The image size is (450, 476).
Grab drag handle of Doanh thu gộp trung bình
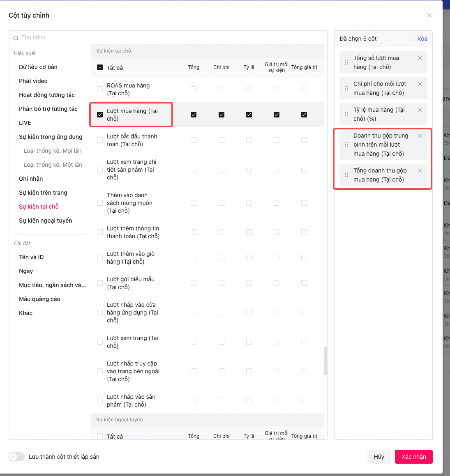346,145
